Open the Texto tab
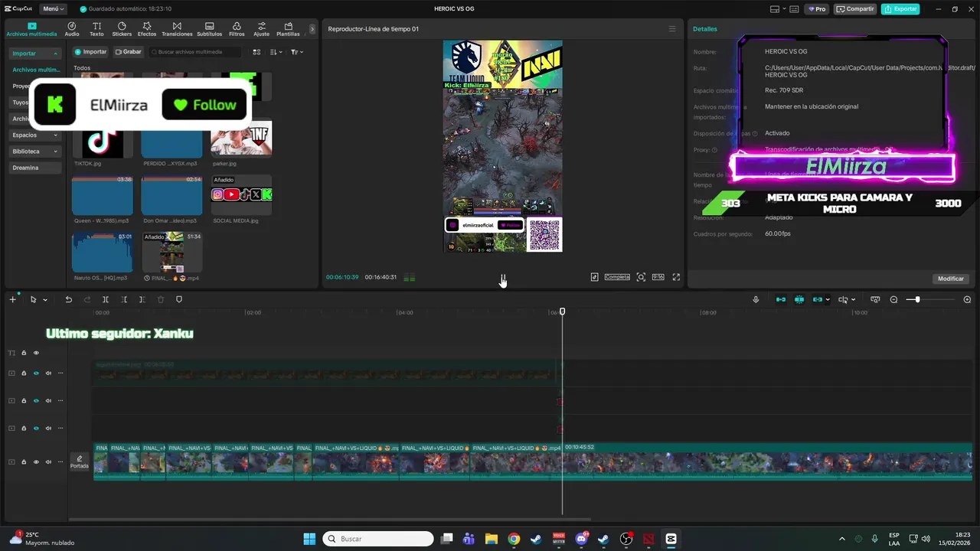This screenshot has height=551, width=980. [96, 29]
